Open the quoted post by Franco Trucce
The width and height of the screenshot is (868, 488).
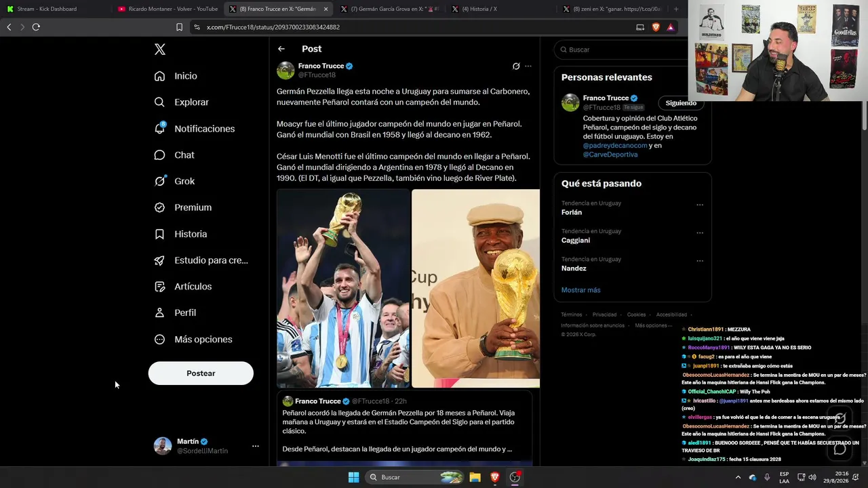click(404, 427)
